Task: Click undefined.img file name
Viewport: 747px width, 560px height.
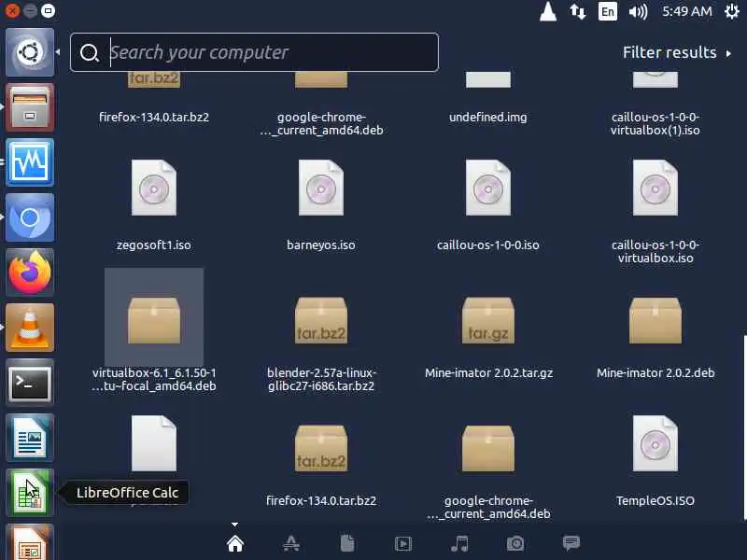Action: (x=488, y=118)
